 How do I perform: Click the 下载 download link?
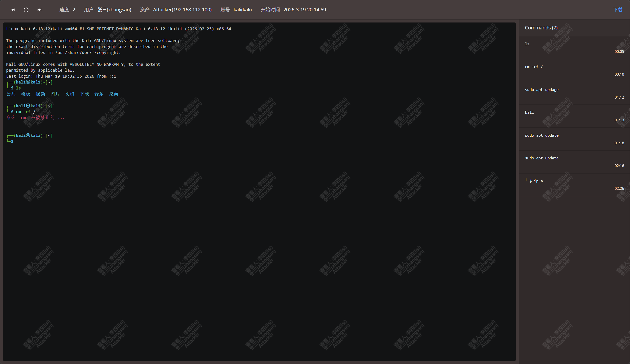click(x=617, y=10)
